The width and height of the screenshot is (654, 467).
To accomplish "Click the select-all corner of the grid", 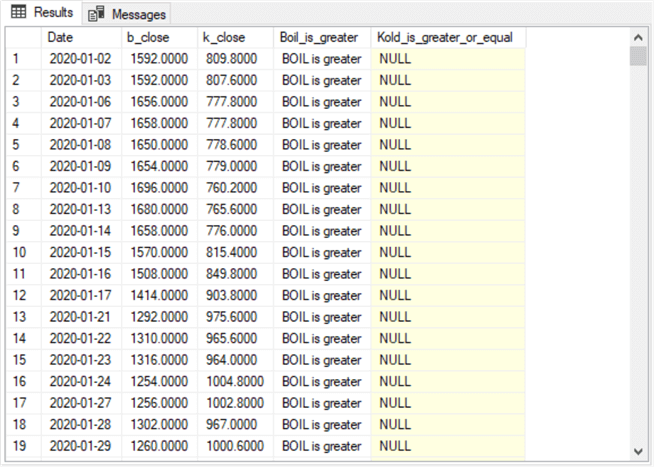I will 24,38.
